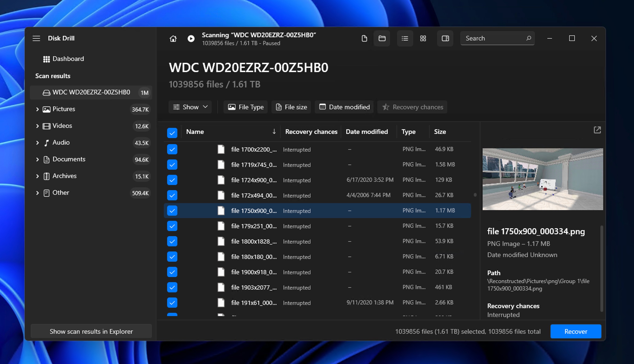The height and width of the screenshot is (364, 634).
Task: Uncheck the file 1900x918 row checkbox
Action: click(172, 272)
